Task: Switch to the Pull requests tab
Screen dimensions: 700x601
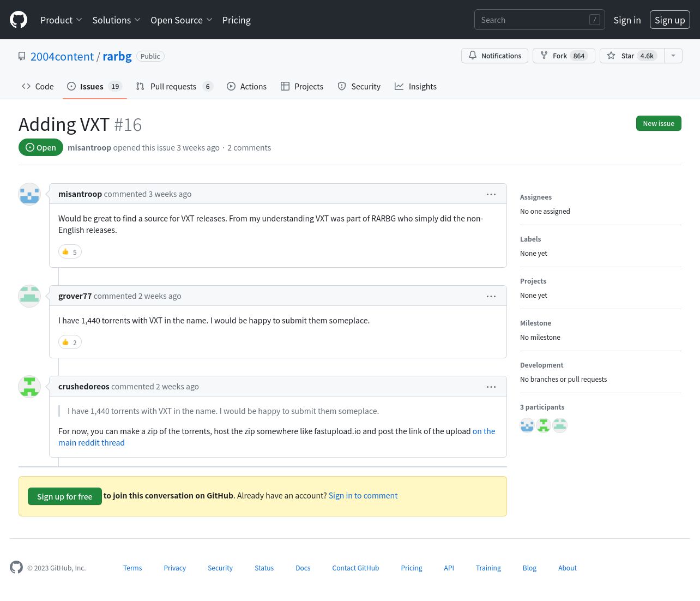Action: (x=174, y=86)
